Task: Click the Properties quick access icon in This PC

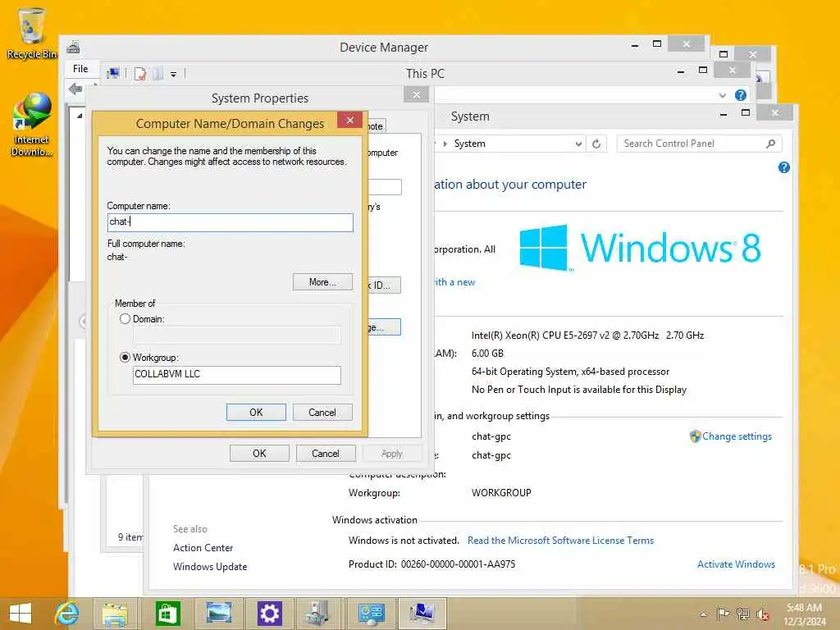Action: (x=140, y=74)
